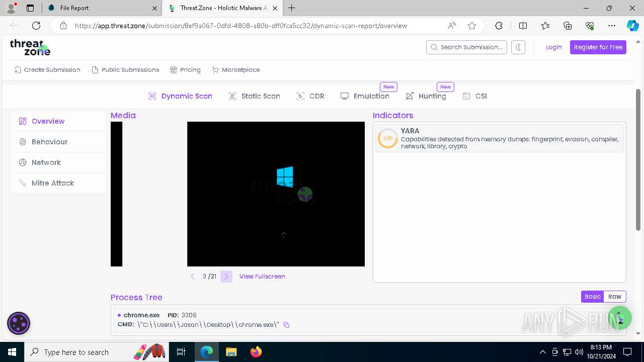Close the Threat.Zone browser tab
Screen dimensions: 644x362
tap(276, 8)
